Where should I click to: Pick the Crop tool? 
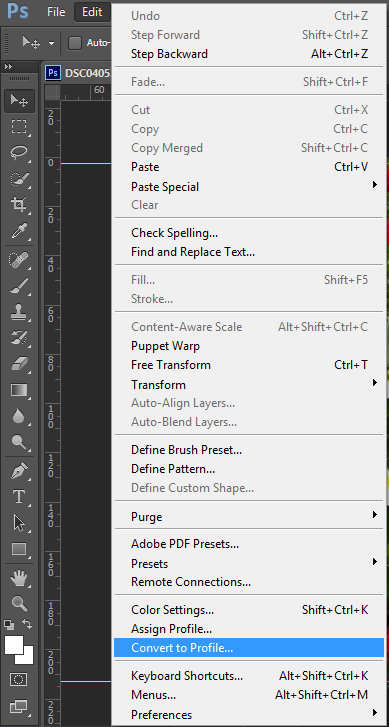click(19, 204)
